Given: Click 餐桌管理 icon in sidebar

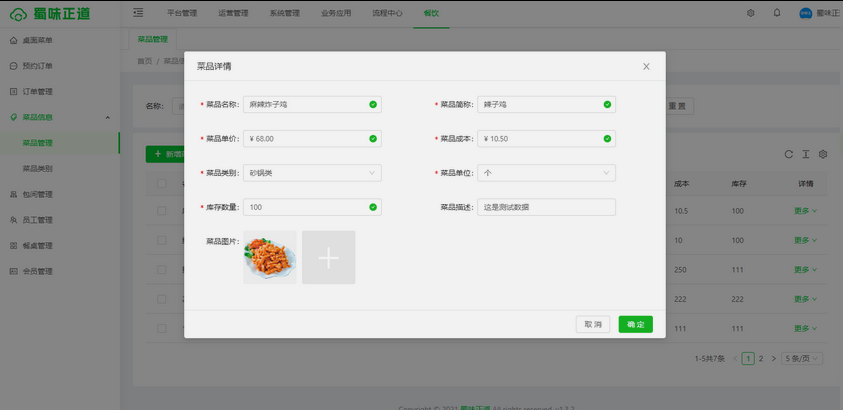Looking at the screenshot, I should point(14,246).
